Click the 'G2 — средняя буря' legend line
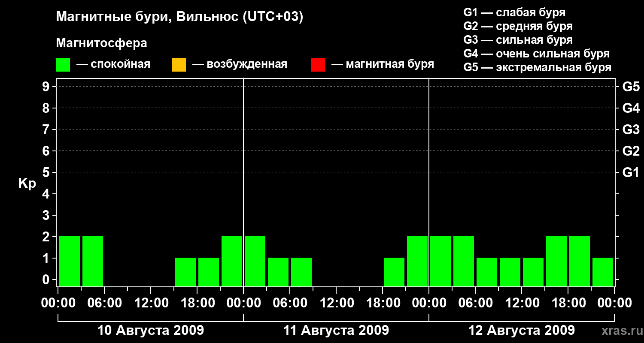Screen dimensions: 644x343 518,26
